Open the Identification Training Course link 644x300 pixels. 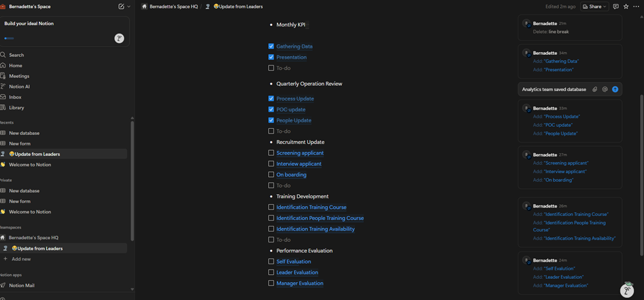tap(311, 207)
